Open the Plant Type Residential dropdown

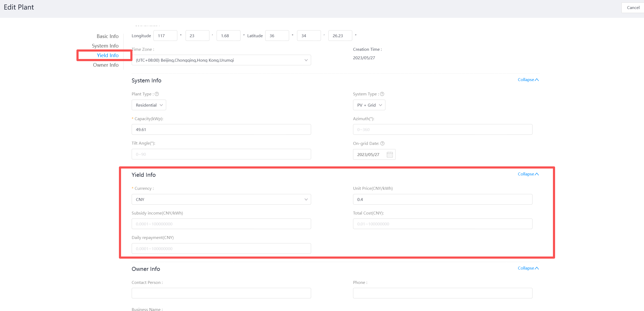point(149,105)
